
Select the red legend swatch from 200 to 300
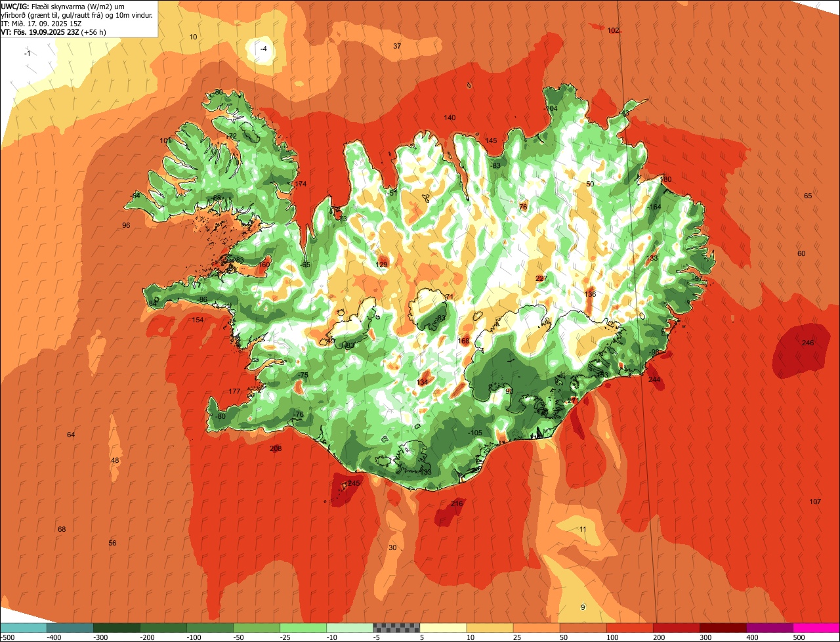point(676,628)
